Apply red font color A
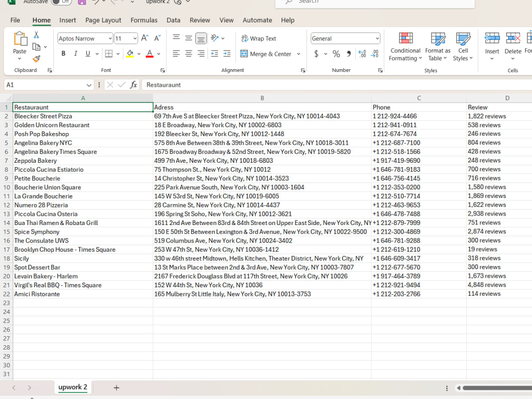 [149, 54]
